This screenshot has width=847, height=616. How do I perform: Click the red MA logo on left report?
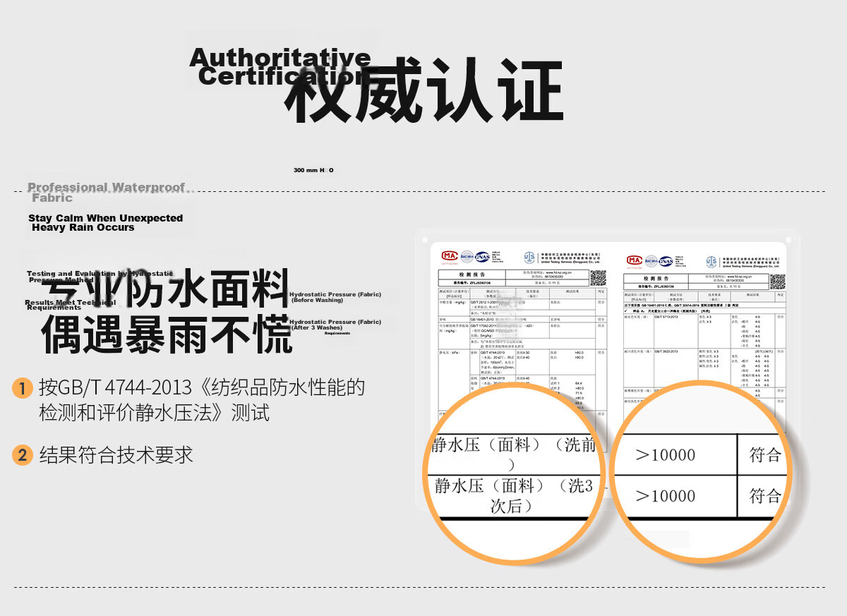pos(449,256)
